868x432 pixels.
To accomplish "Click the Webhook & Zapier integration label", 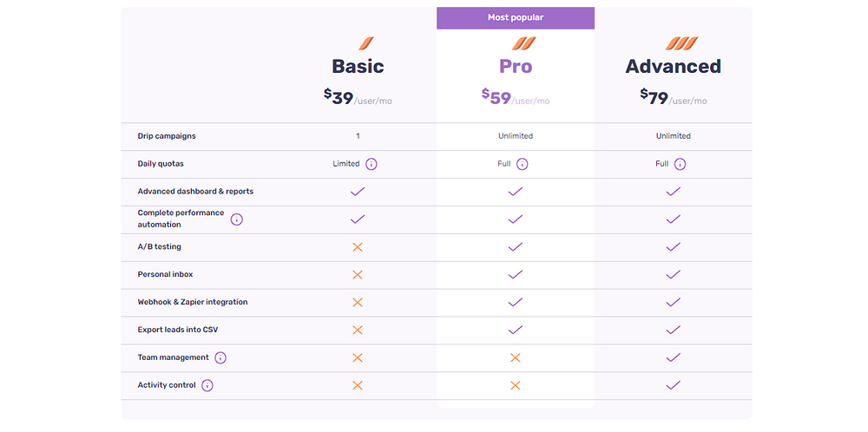I will (x=193, y=303).
